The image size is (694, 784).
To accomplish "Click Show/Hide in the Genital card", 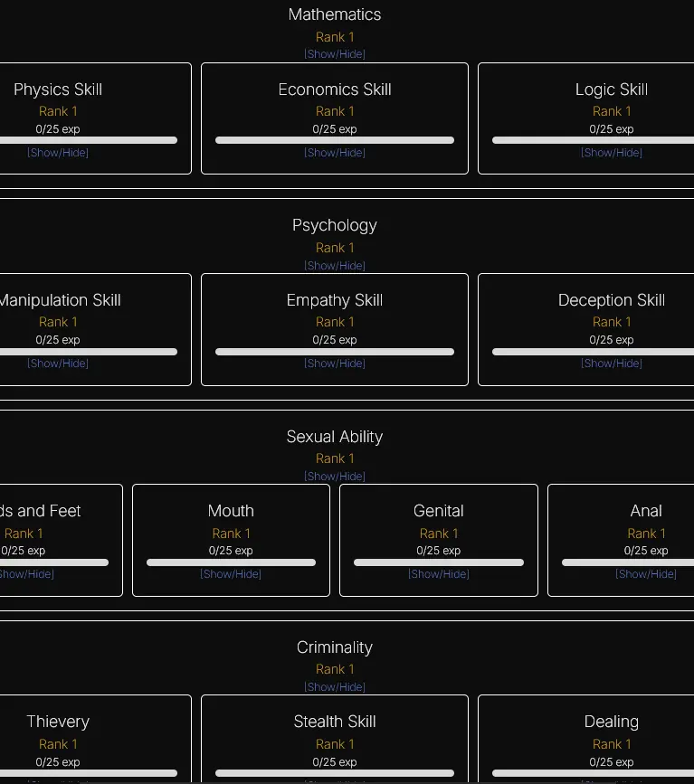I will pos(438,574).
